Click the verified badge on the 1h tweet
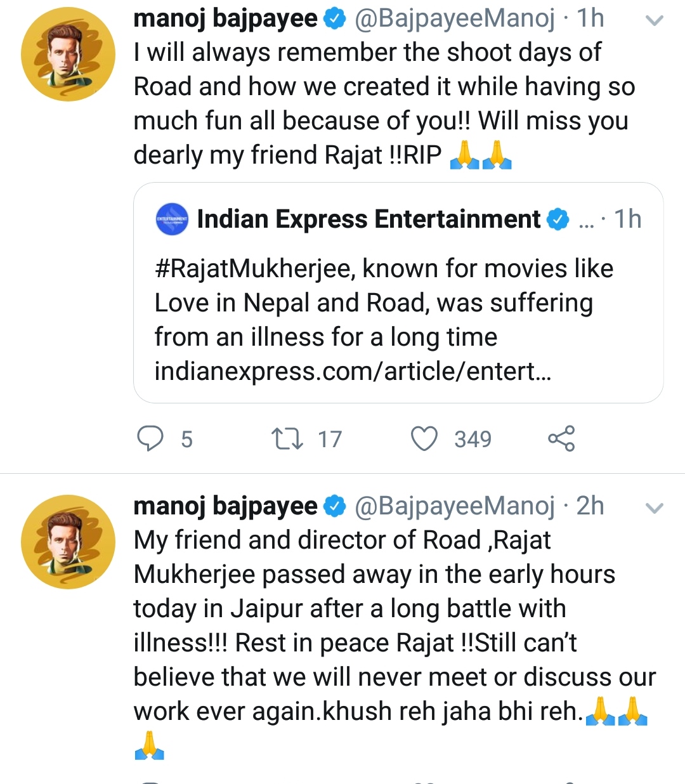Viewport: 685px width, 784px height. click(x=334, y=19)
